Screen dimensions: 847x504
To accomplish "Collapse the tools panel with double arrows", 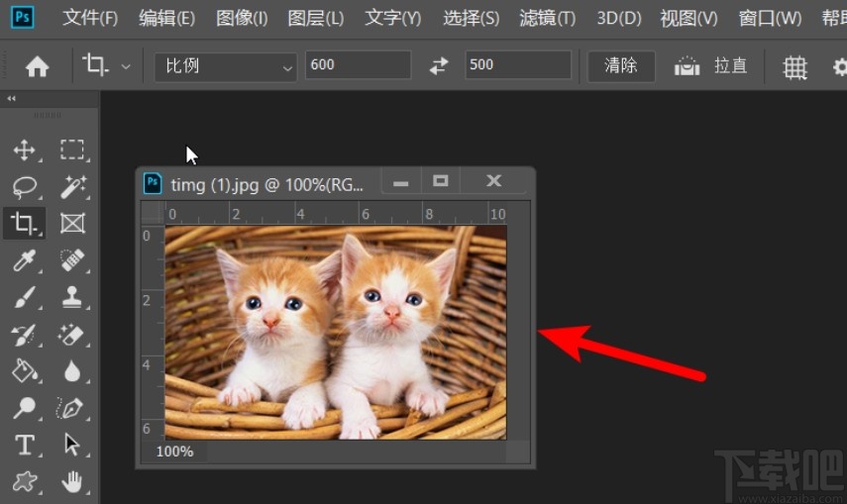I will click(12, 99).
